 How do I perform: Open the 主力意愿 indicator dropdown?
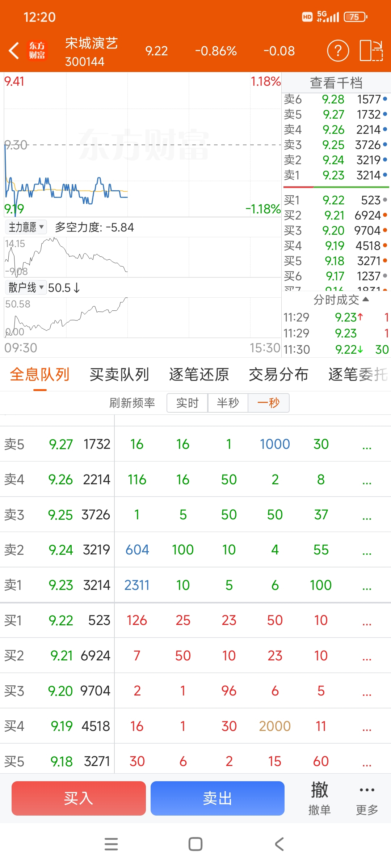click(x=26, y=227)
